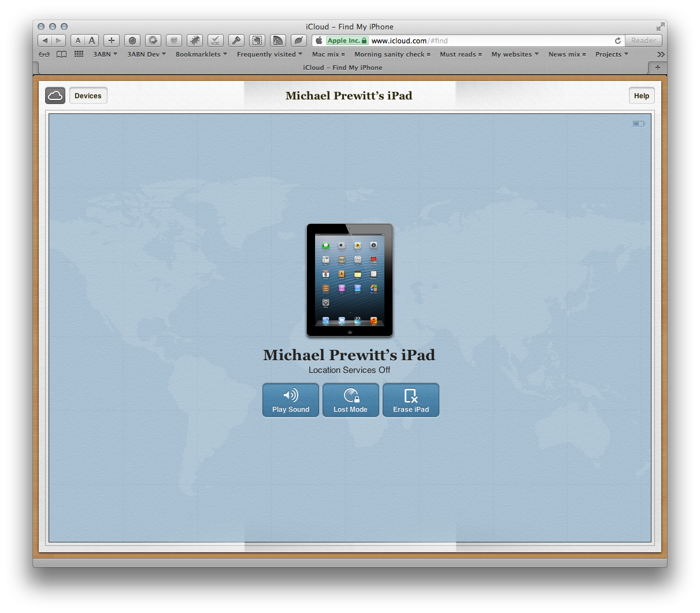Click the ring-shaped icon toolbar button

153,40
